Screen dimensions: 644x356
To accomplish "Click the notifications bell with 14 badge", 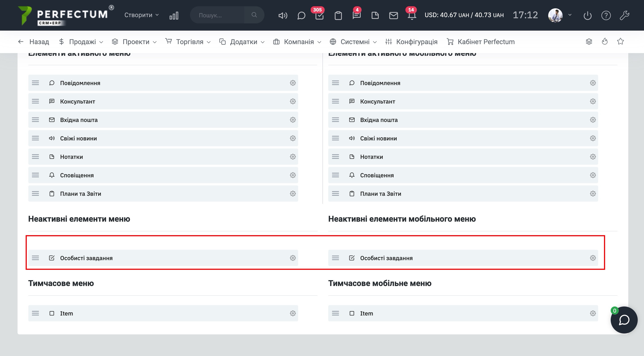I will pyautogui.click(x=412, y=16).
